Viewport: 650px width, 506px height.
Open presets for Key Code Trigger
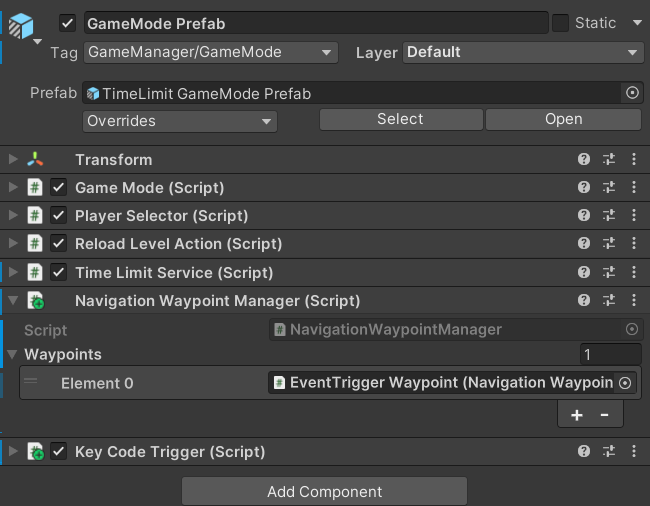coord(609,451)
